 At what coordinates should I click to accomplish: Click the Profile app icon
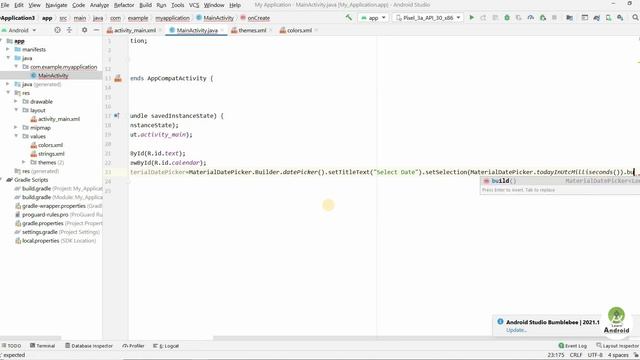[531, 18]
